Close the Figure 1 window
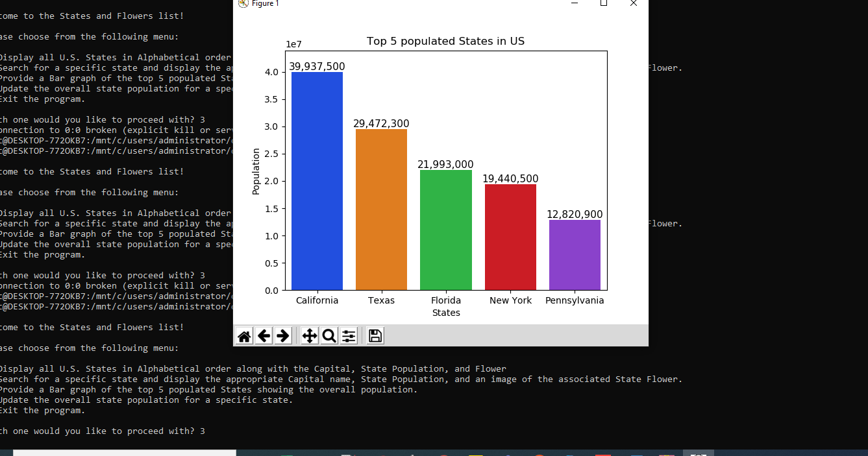868x456 pixels. tap(634, 3)
